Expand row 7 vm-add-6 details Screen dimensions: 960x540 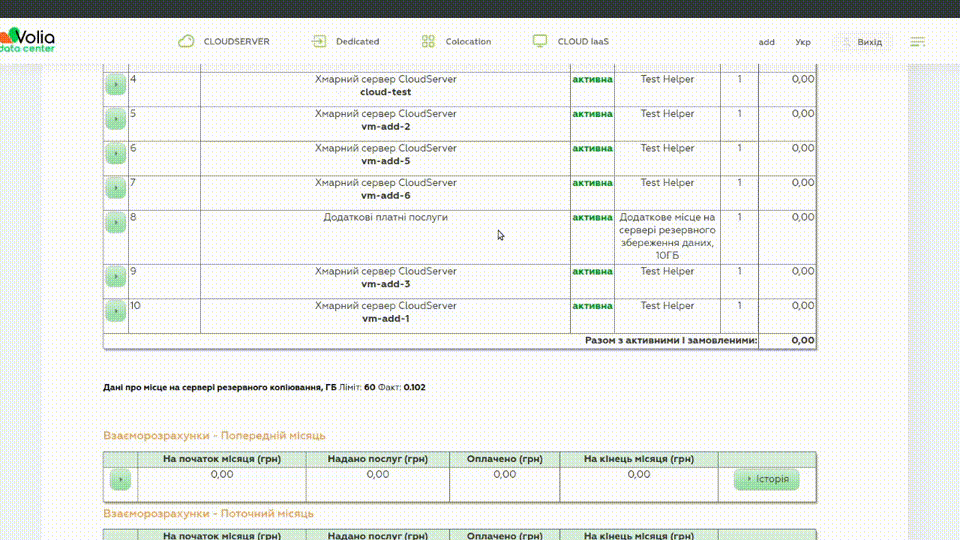116,188
